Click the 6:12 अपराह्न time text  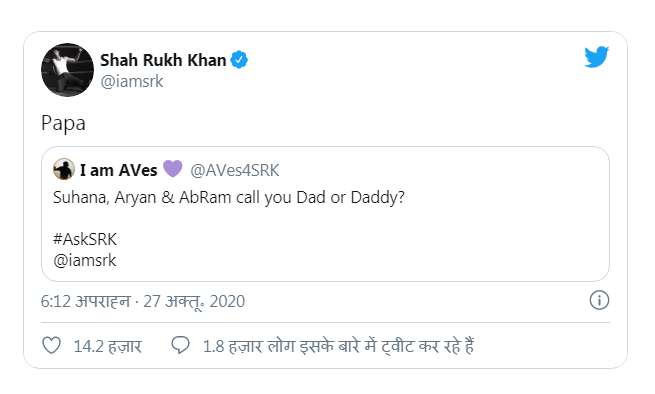(x=85, y=301)
